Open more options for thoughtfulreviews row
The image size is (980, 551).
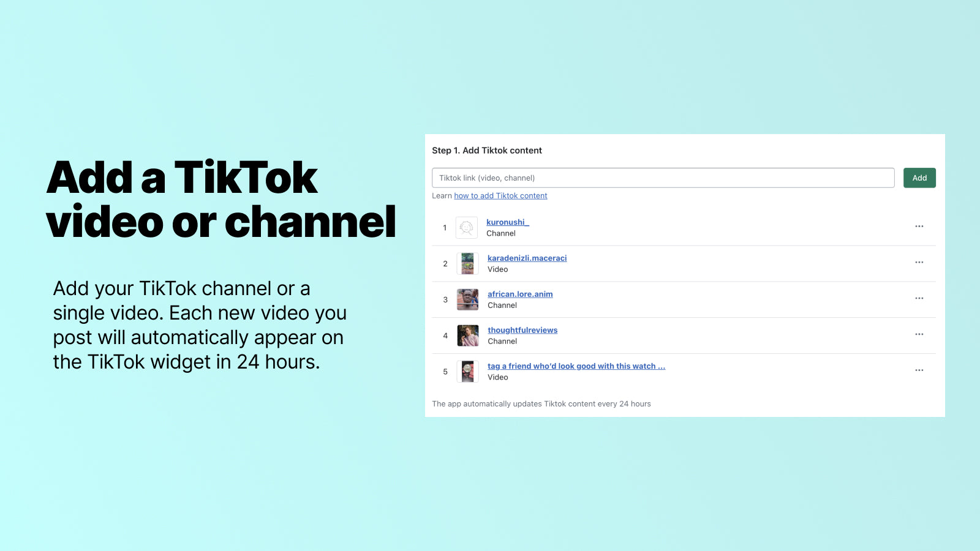pos(919,334)
